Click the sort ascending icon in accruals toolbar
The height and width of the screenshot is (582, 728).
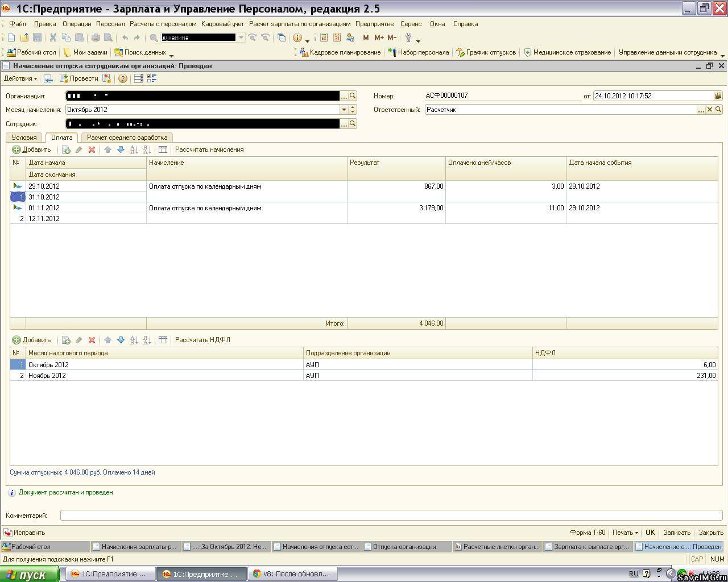134,149
